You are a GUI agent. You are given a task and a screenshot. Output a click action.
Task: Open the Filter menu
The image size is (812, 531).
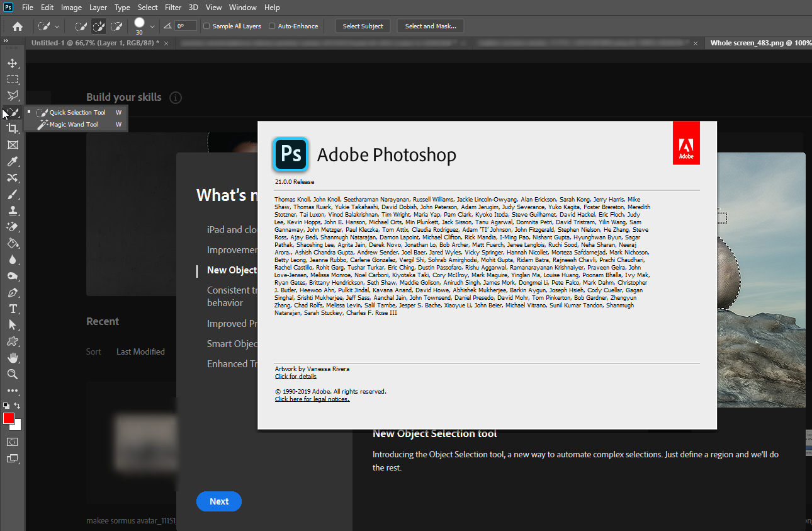coord(172,8)
